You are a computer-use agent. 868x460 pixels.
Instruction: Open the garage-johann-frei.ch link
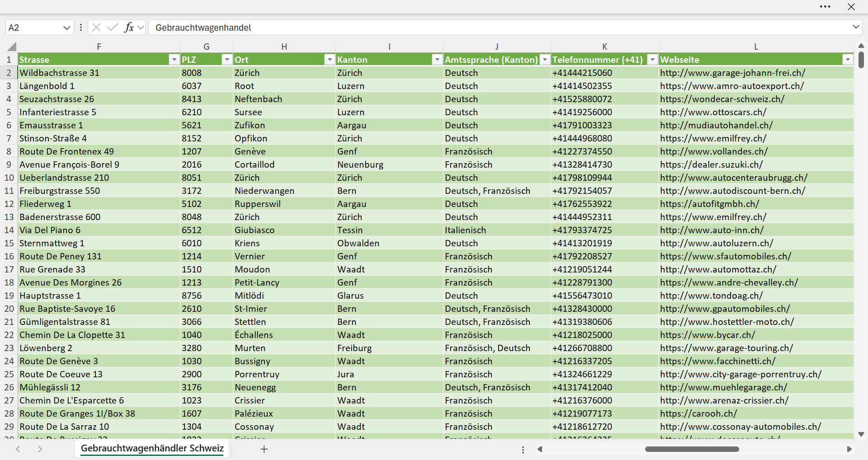[732, 73]
